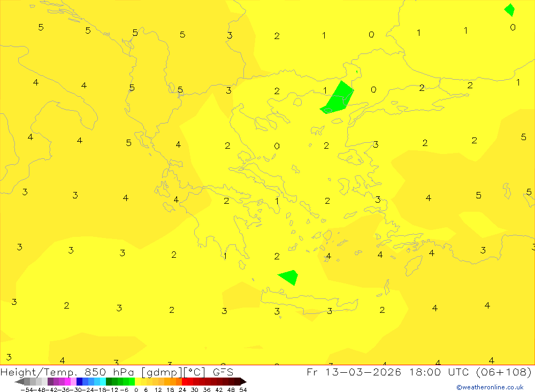Click the small green diamond in the top-right corner
Image resolution: width=535 pixels, height=392 pixels.
pyautogui.click(x=509, y=10)
